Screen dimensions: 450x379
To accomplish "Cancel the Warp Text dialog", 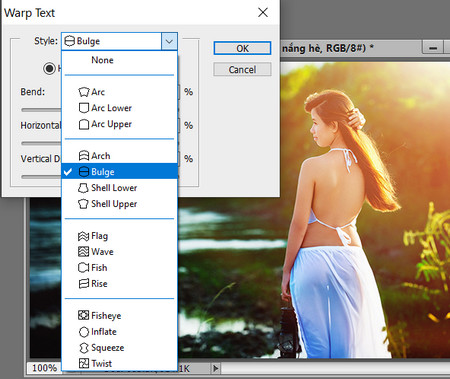I will (242, 69).
